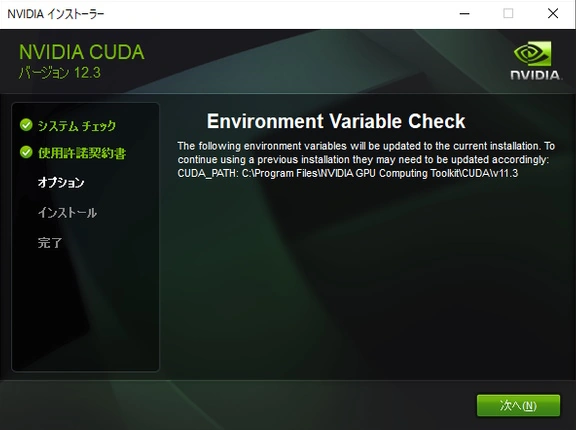Select the システム チェック step
Viewport: 576px width, 430px height.
pyautogui.click(x=77, y=126)
